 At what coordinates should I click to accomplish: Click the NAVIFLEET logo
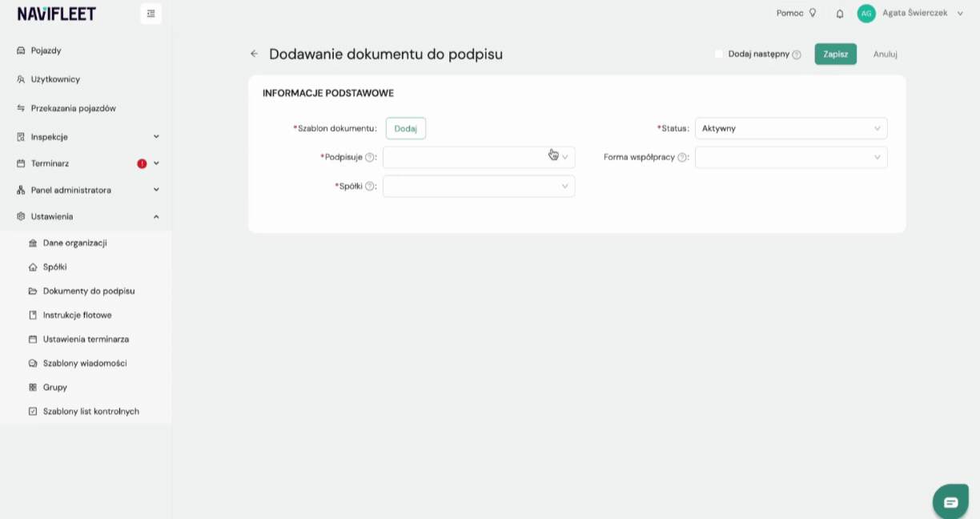(57, 14)
